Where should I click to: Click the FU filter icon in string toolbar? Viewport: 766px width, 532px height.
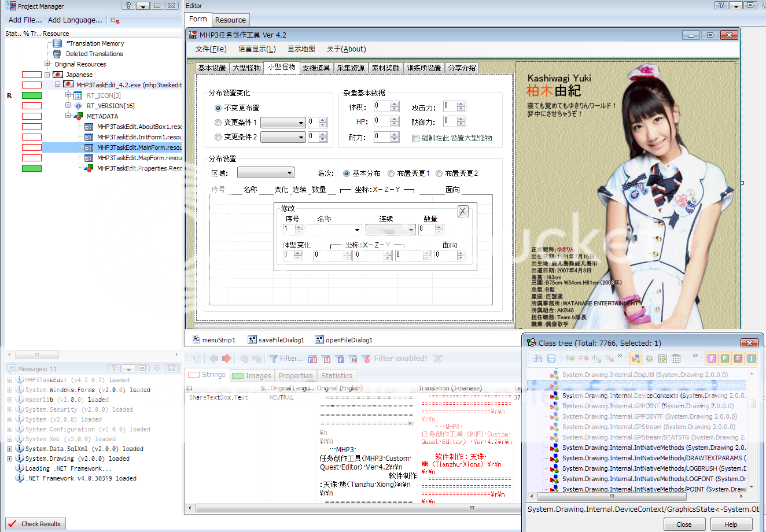(x=312, y=359)
